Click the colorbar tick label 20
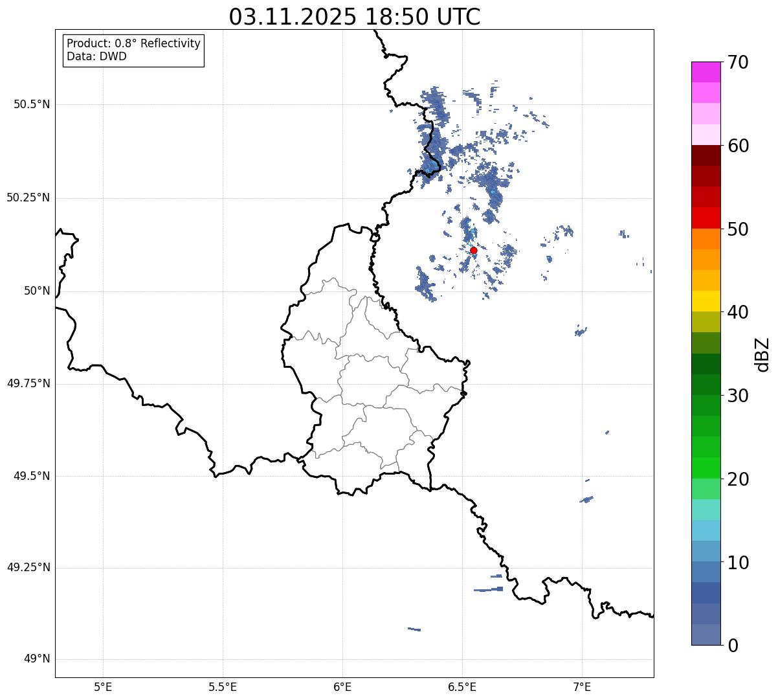Image resolution: width=778 pixels, height=700 pixels. pos(737,479)
